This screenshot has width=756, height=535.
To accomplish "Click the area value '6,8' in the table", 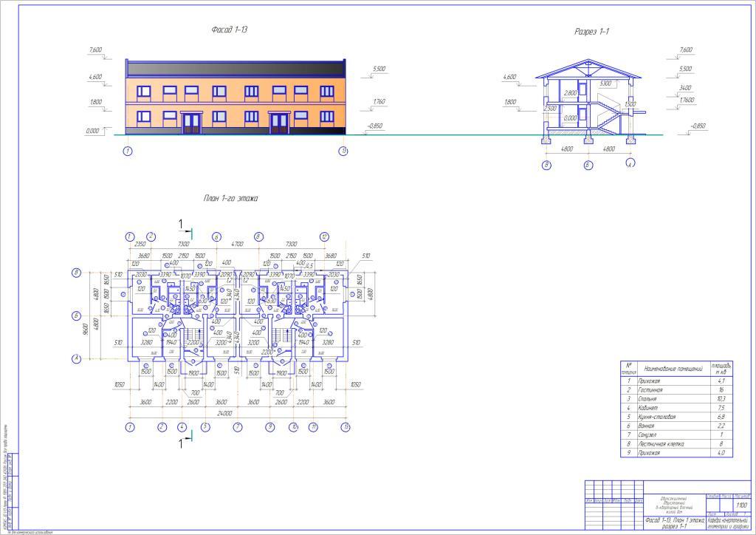I will coord(721,417).
